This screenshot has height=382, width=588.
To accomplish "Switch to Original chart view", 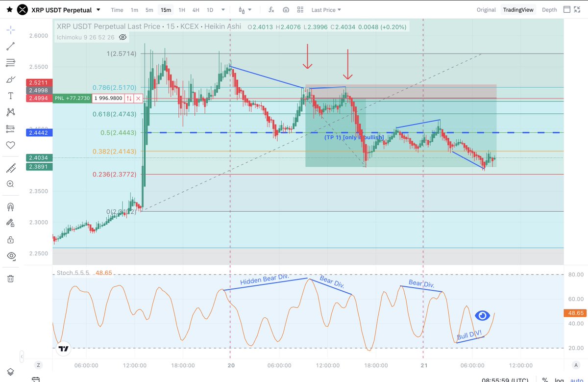I will (x=486, y=10).
